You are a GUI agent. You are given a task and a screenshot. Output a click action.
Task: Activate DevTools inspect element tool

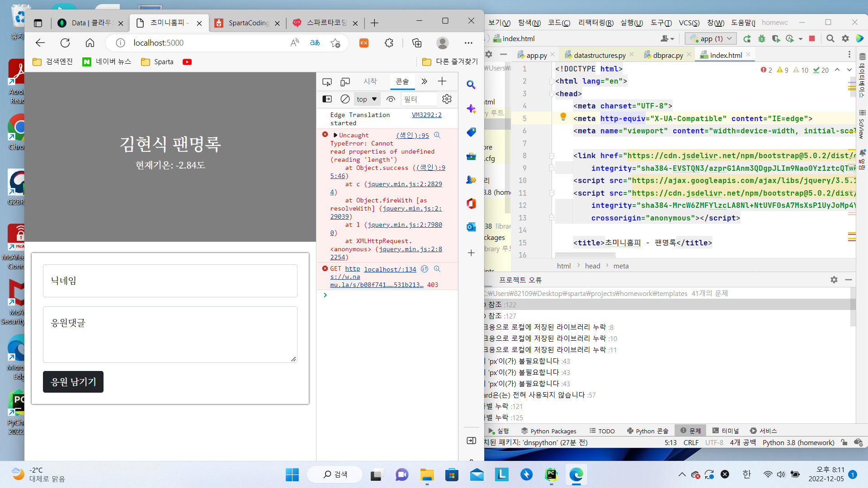pyautogui.click(x=327, y=82)
